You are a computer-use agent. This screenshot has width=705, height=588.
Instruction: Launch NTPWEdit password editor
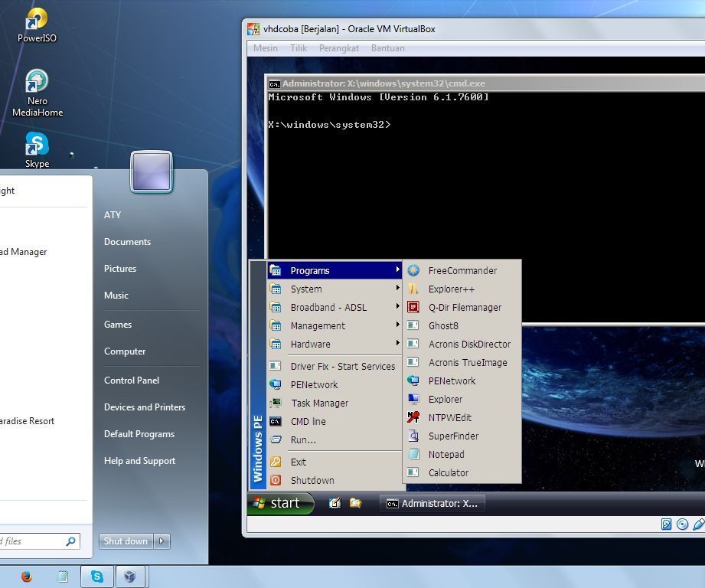pyautogui.click(x=462, y=418)
